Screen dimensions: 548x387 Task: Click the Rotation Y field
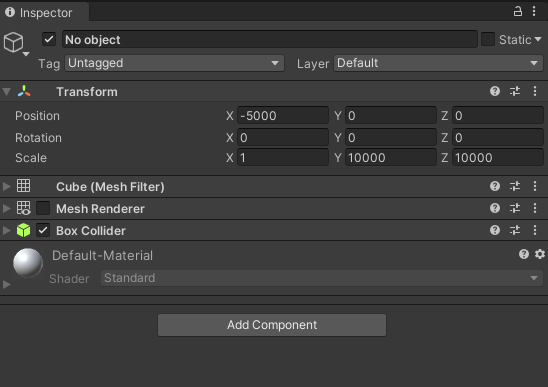pos(391,137)
